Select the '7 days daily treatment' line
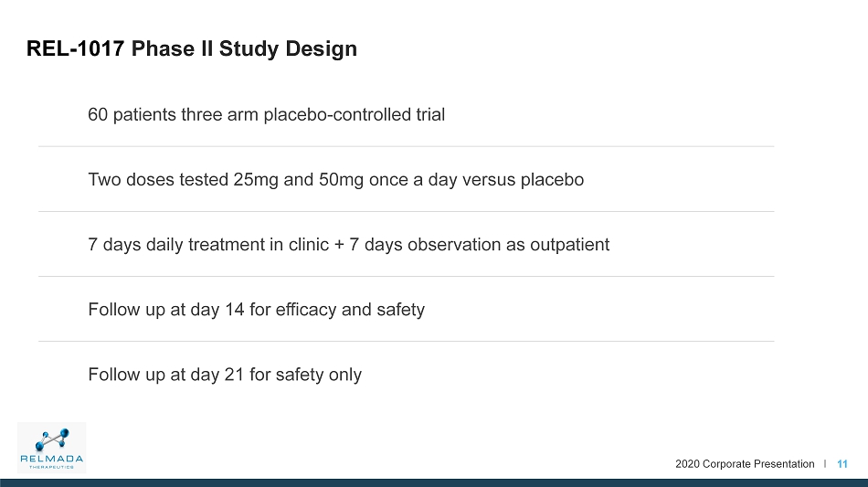 coord(348,245)
